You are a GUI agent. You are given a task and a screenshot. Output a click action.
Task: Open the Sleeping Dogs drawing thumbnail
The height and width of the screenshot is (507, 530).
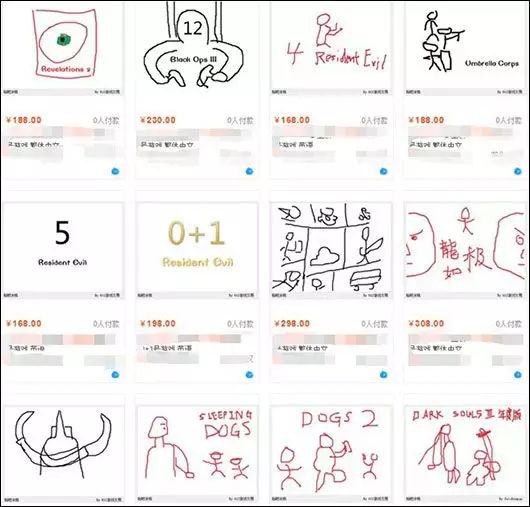[197, 454]
